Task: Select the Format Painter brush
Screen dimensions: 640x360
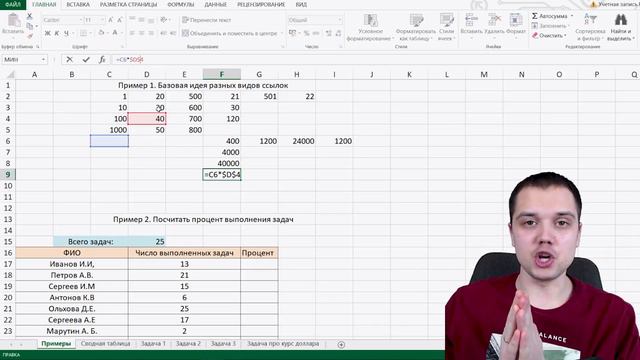Action: pyautogui.click(x=29, y=36)
